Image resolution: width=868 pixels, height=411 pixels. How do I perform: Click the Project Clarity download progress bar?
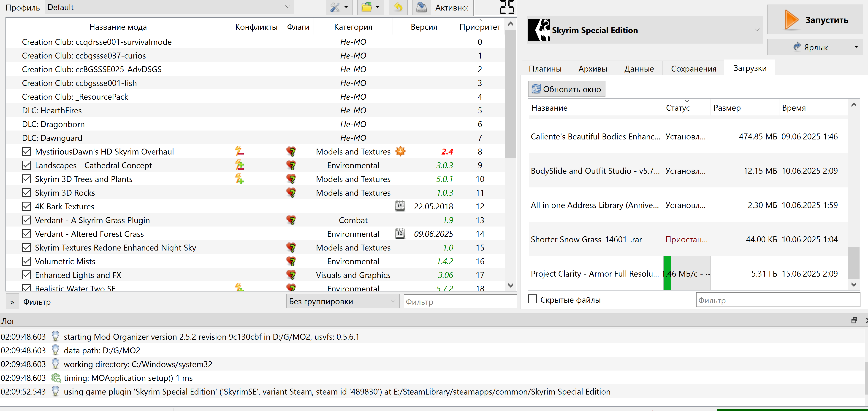point(687,273)
